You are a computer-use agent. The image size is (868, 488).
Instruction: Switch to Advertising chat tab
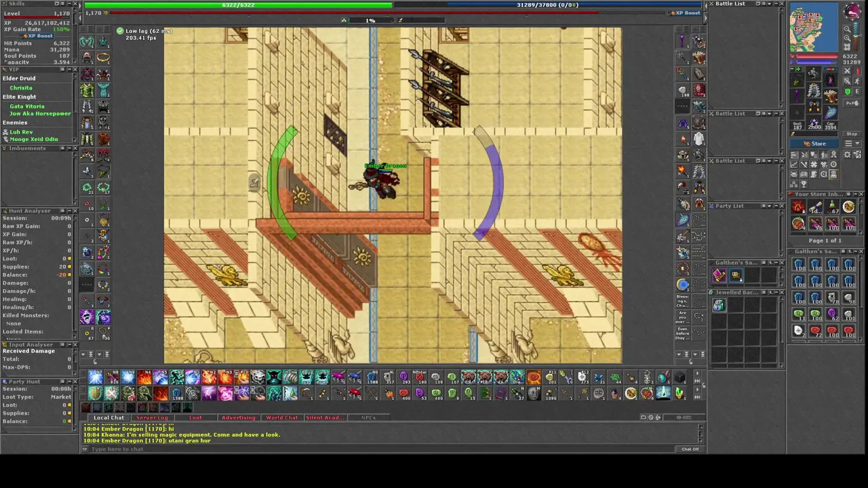tap(239, 418)
